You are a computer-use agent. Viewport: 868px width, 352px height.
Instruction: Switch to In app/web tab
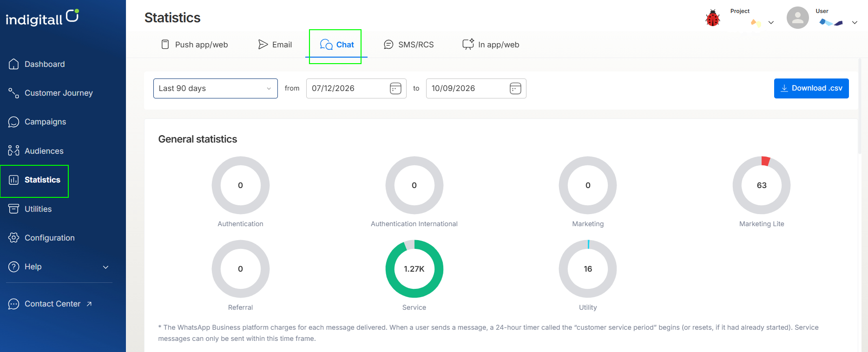click(491, 45)
